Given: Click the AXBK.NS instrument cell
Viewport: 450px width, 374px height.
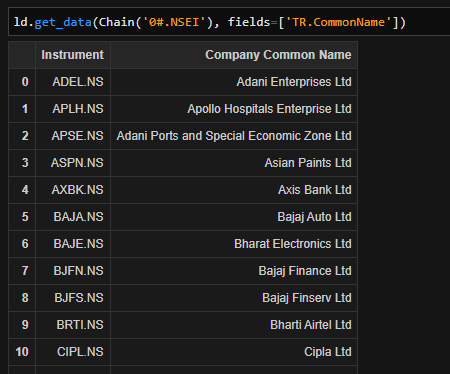Looking at the screenshot, I should (x=73, y=190).
